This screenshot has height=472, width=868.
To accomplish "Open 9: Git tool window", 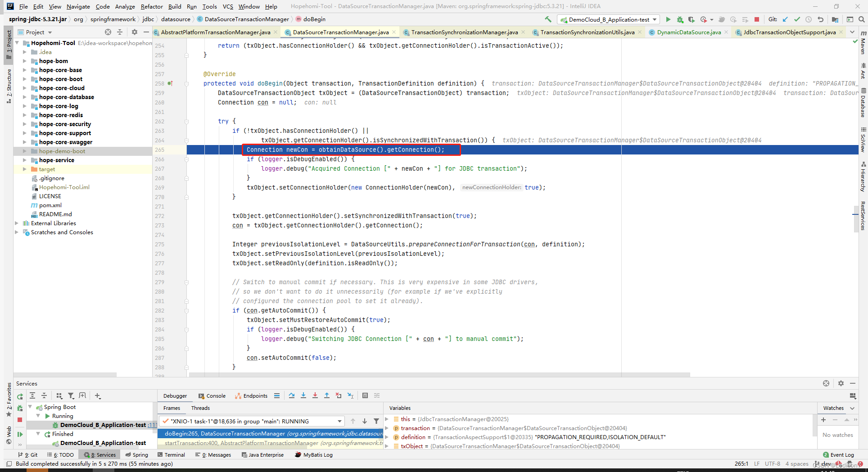I will coord(28,455).
